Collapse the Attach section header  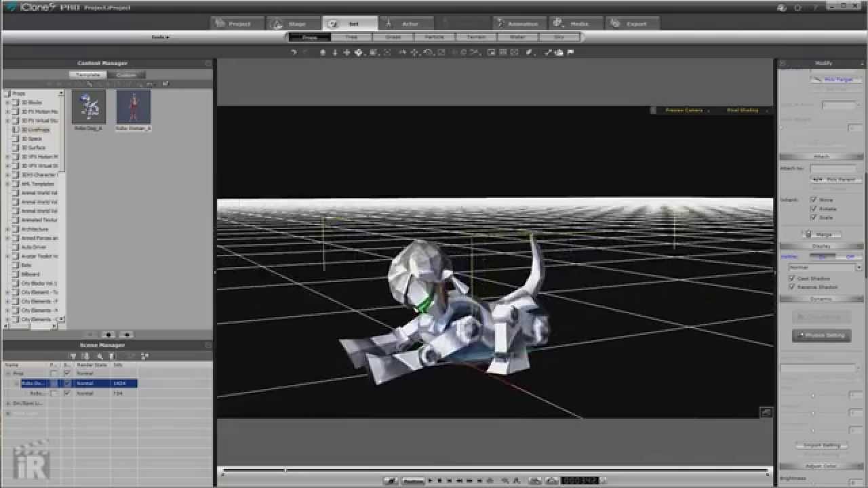coord(821,157)
